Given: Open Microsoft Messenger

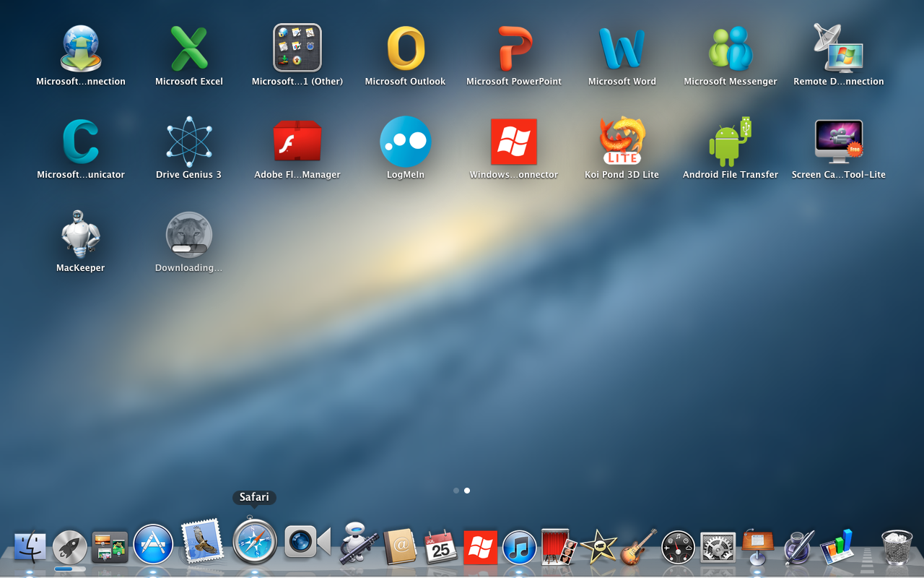Looking at the screenshot, I should 731,48.
